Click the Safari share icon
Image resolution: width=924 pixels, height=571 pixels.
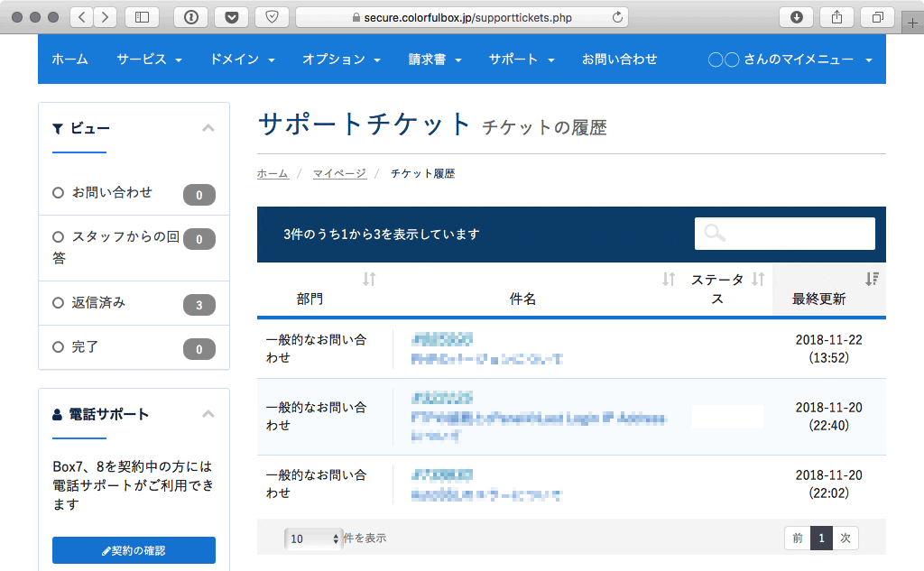836,17
